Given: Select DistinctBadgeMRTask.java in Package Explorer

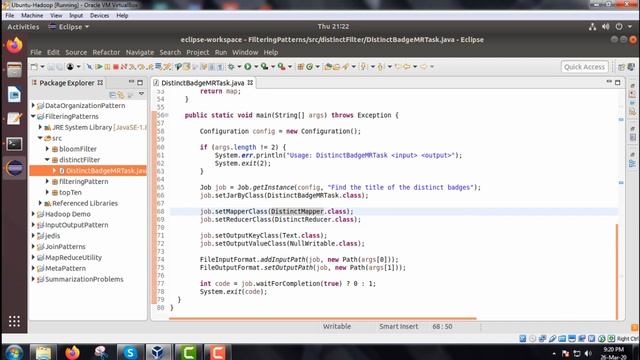Looking at the screenshot, I should (x=88, y=171).
